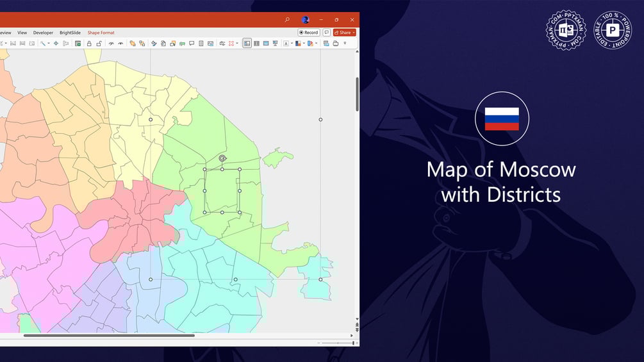The height and width of the screenshot is (362, 644).
Task: Click the green table insert icon
Action: click(78, 44)
